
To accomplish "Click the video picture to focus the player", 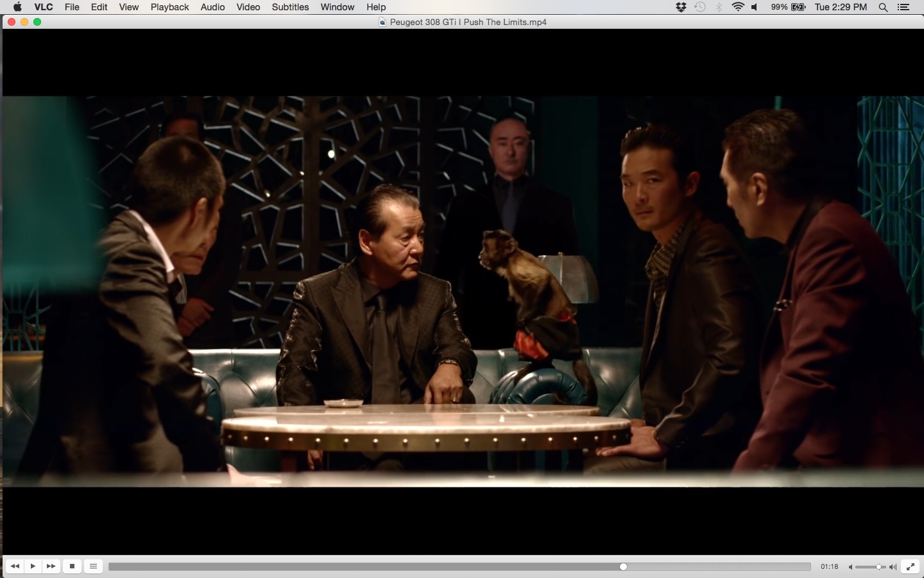I will pos(462,292).
